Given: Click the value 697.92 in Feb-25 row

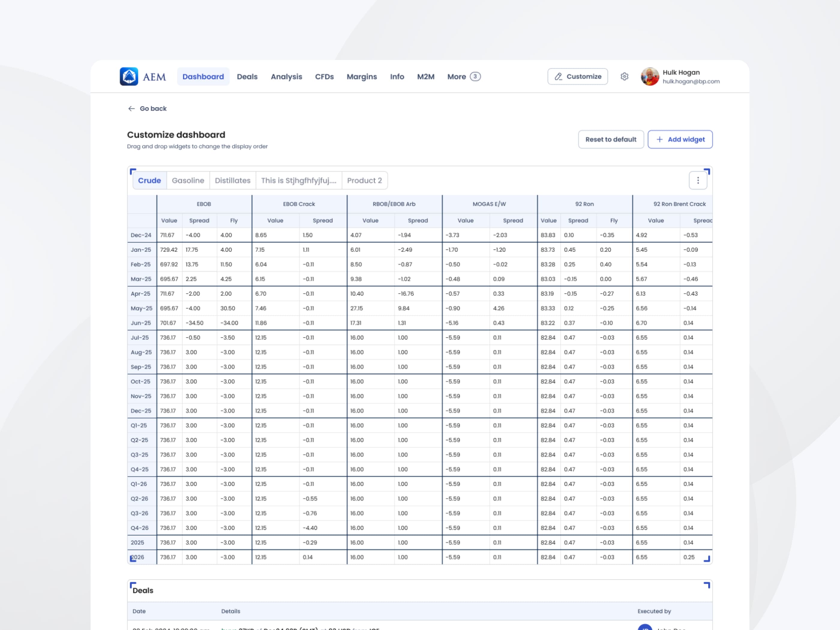Looking at the screenshot, I should coord(169,264).
